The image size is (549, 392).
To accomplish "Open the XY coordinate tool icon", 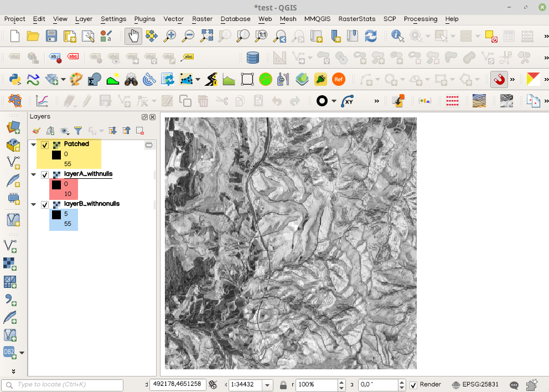I will coord(348,101).
